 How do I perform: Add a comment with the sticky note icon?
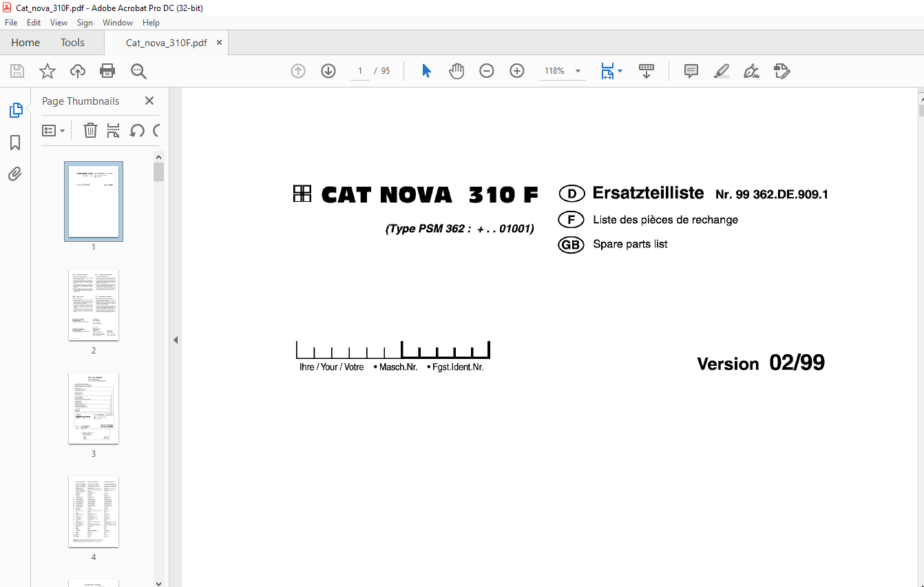[691, 71]
